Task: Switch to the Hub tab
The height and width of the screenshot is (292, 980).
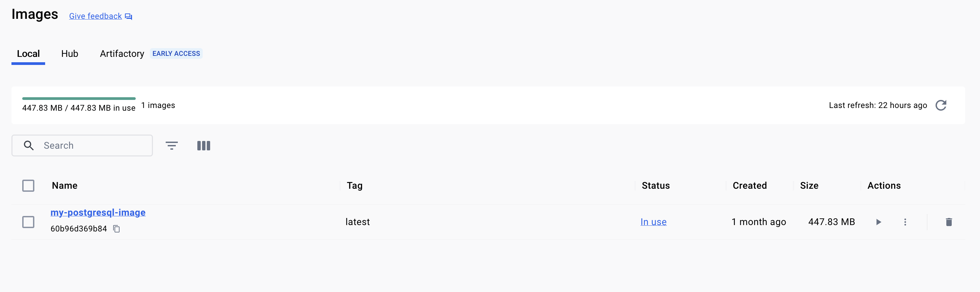Action: [70, 53]
